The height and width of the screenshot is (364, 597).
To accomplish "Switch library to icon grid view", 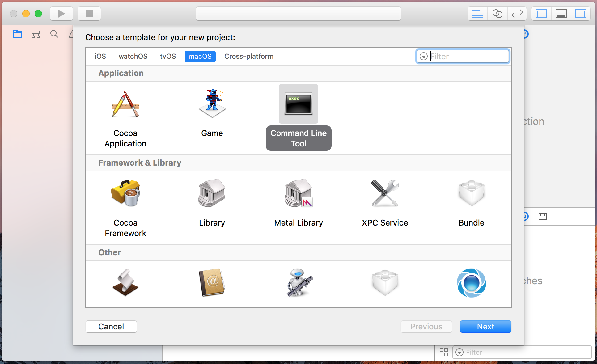I will click(444, 352).
